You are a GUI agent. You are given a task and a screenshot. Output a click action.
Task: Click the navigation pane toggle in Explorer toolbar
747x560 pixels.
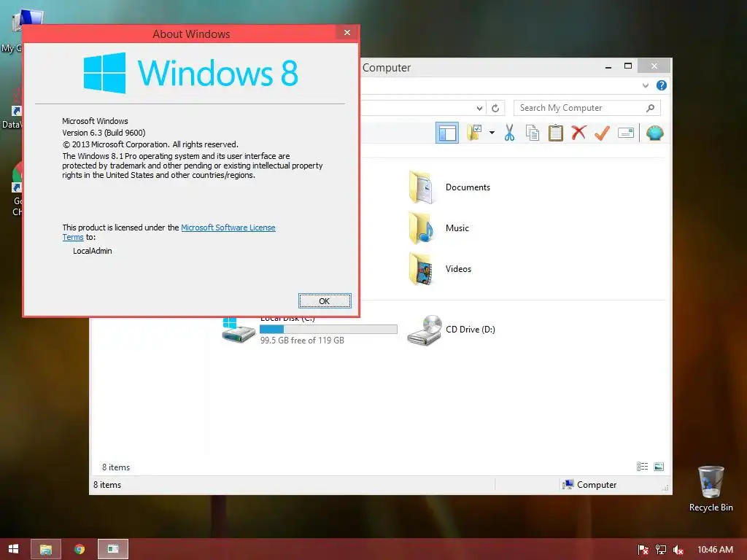pyautogui.click(x=447, y=133)
